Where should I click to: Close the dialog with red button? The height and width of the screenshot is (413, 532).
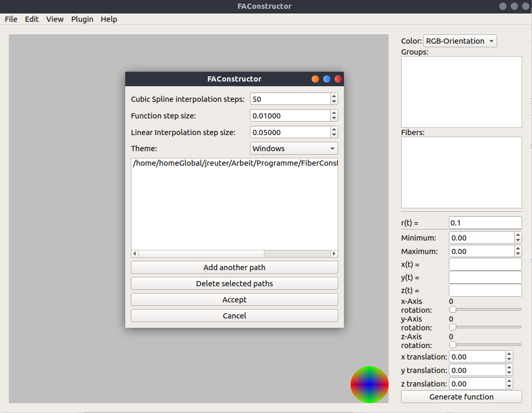(x=338, y=79)
